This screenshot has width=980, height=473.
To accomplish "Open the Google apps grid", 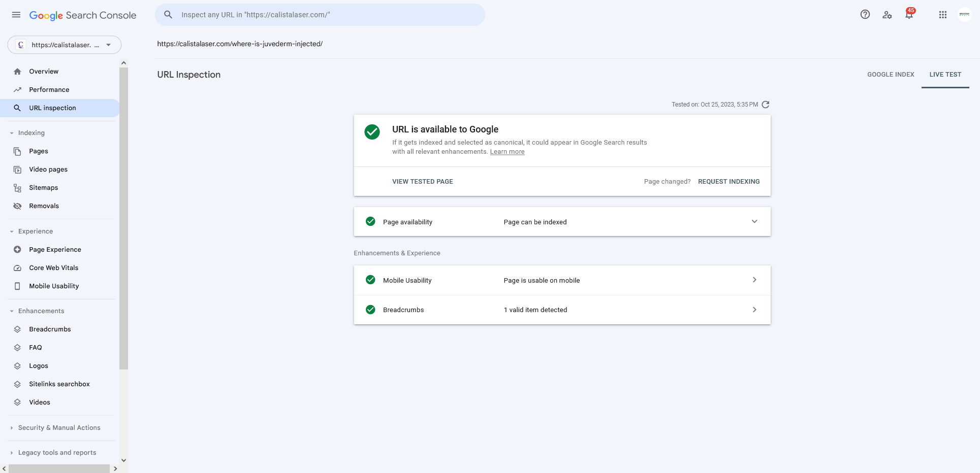I will [x=942, y=15].
